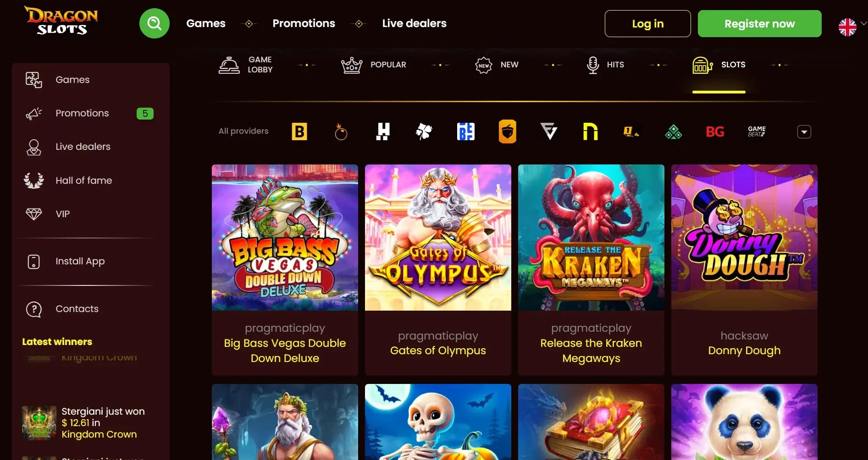Select the yellow n provider icon
The height and width of the screenshot is (460, 868).
(x=590, y=131)
